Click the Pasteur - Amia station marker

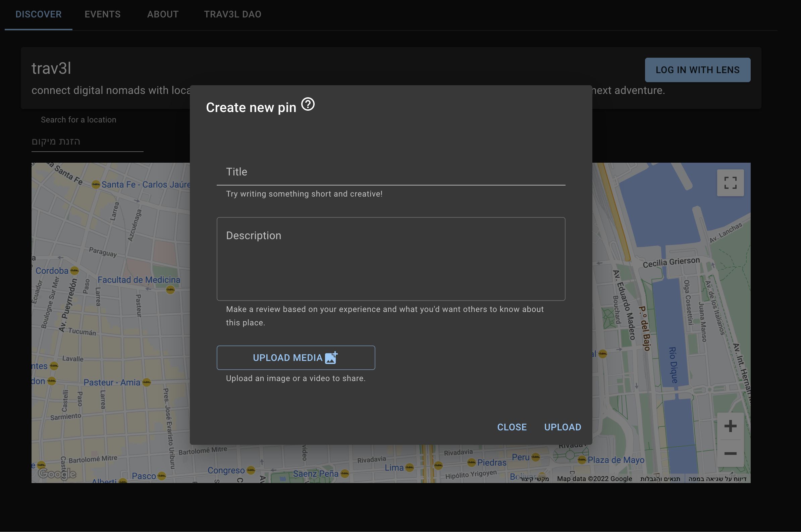147,382
